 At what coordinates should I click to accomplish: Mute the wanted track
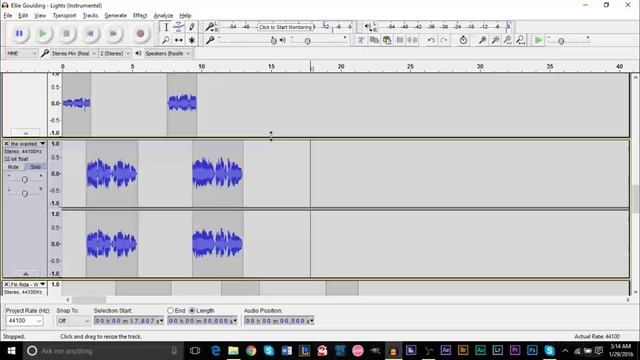point(13,167)
